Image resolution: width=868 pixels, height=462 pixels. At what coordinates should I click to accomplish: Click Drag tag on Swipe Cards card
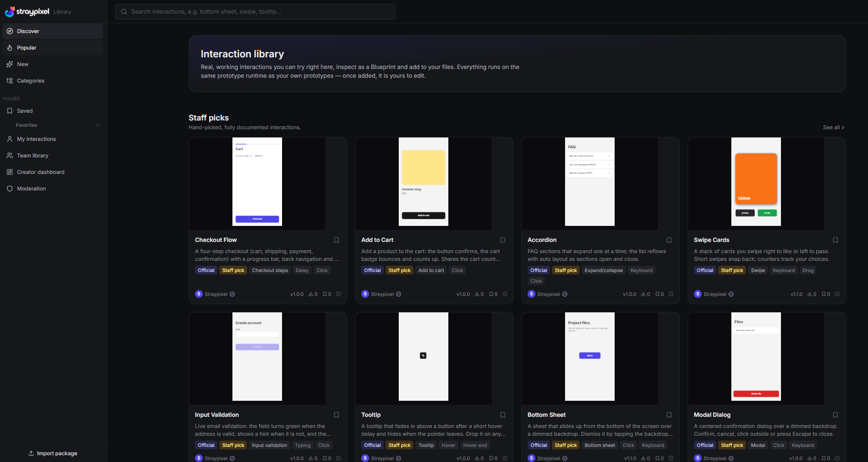[808, 271]
